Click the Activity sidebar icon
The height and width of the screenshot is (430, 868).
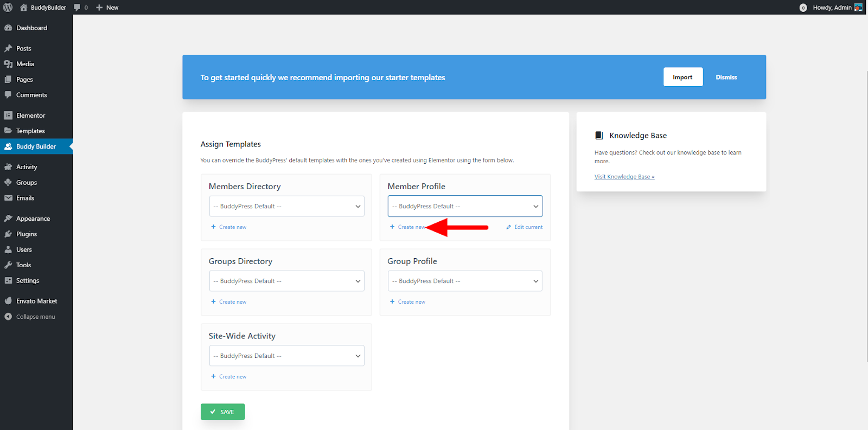click(8, 167)
